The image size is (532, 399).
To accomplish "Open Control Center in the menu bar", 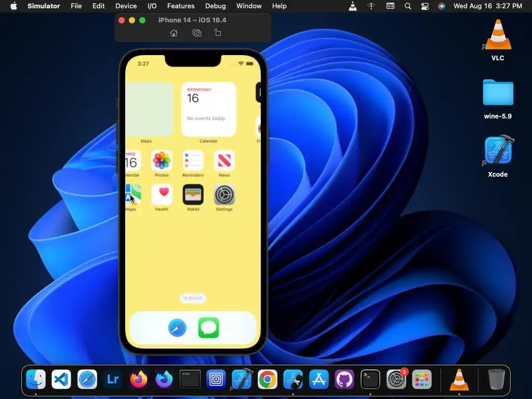I will pyautogui.click(x=425, y=6).
